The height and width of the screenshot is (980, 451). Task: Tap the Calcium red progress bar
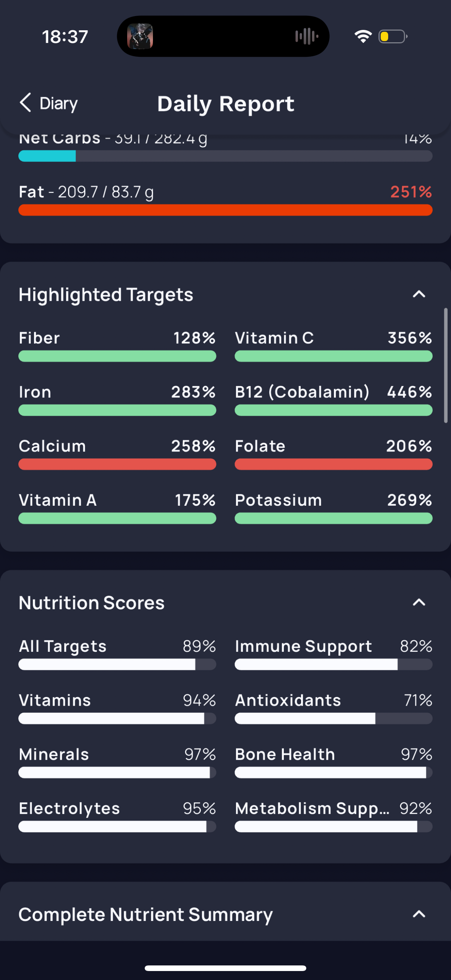[117, 464]
